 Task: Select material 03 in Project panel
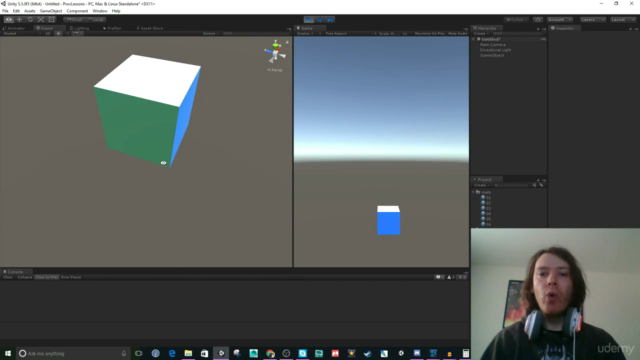click(486, 208)
